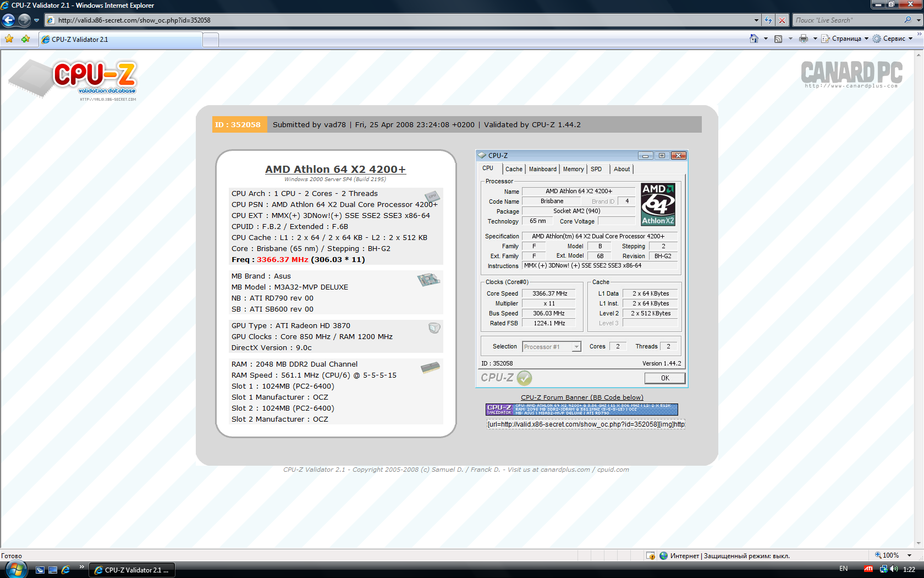Launch Internet Explorer from quick launch
This screenshot has height=578, width=924.
click(x=66, y=570)
